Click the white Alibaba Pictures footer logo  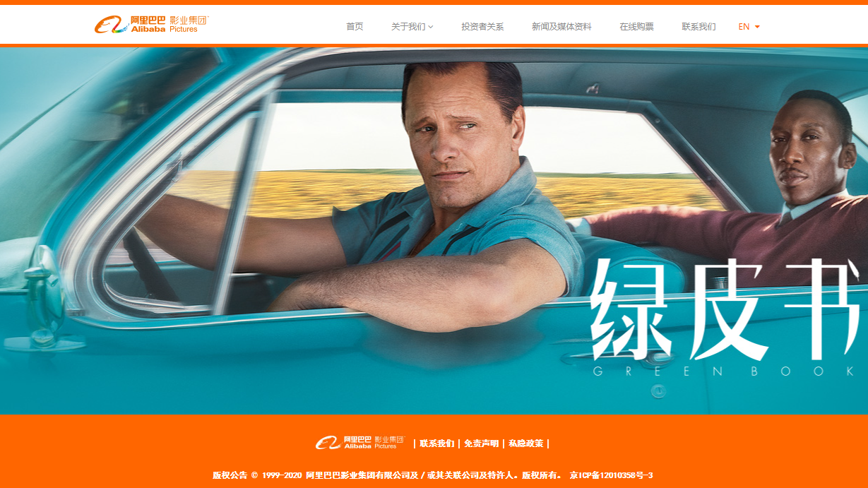click(359, 443)
